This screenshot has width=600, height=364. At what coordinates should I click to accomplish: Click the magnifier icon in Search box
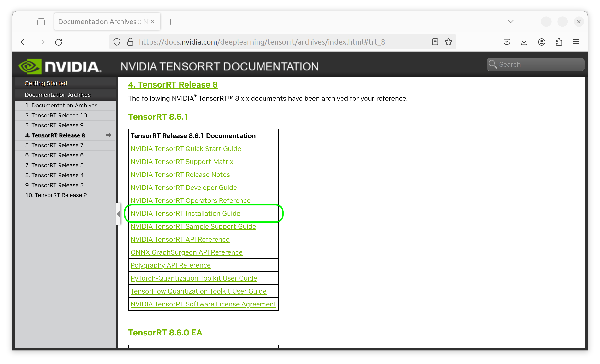493,64
